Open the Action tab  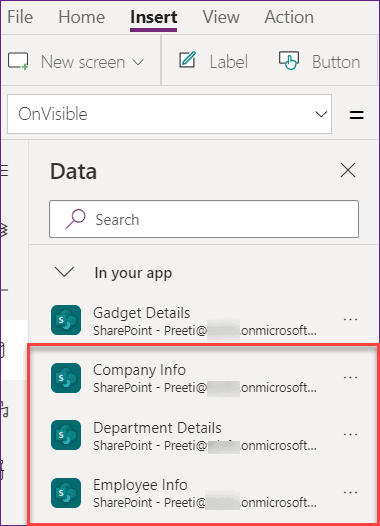(x=289, y=17)
